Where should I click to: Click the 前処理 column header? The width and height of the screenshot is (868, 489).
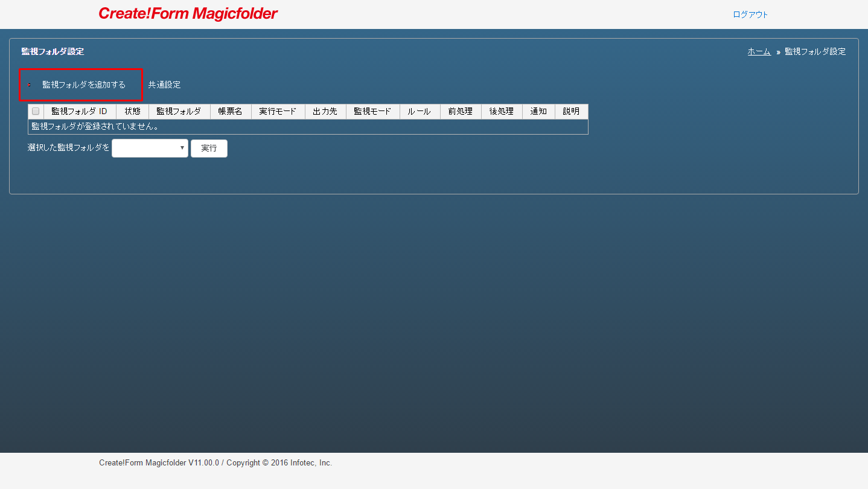click(461, 111)
